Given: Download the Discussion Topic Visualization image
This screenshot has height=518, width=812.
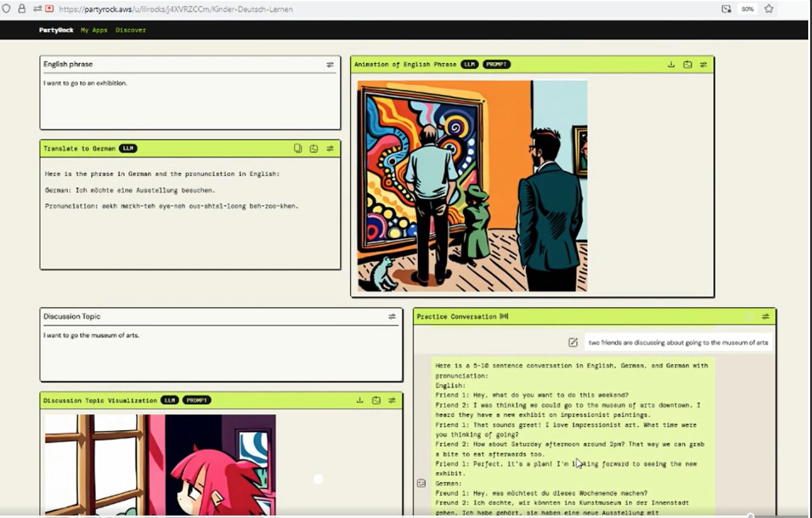Looking at the screenshot, I should (x=360, y=400).
